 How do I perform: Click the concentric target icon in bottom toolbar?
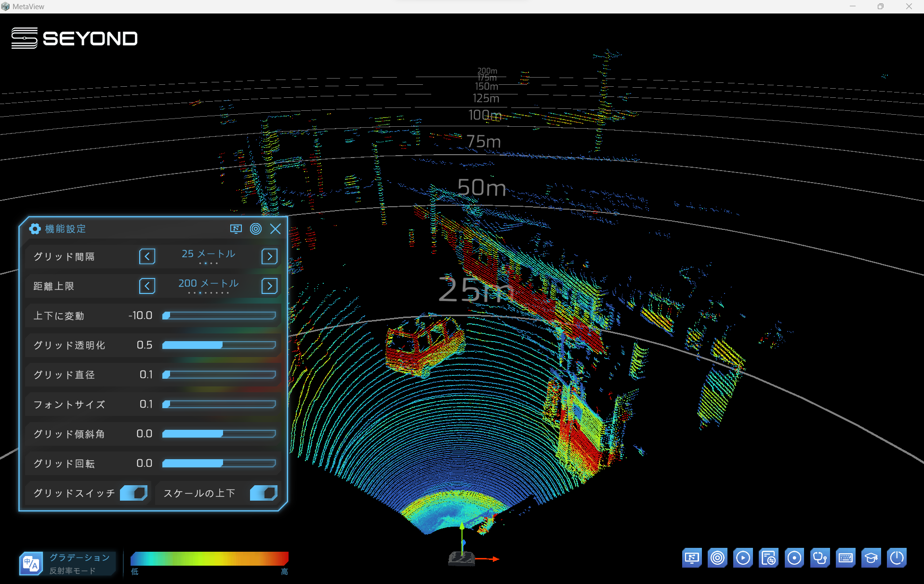717,558
